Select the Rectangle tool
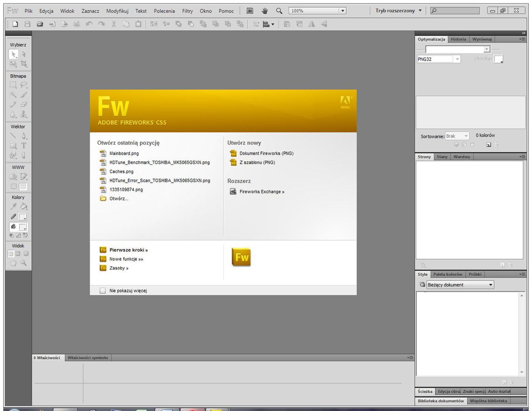The width and height of the screenshot is (532, 411). point(13,146)
